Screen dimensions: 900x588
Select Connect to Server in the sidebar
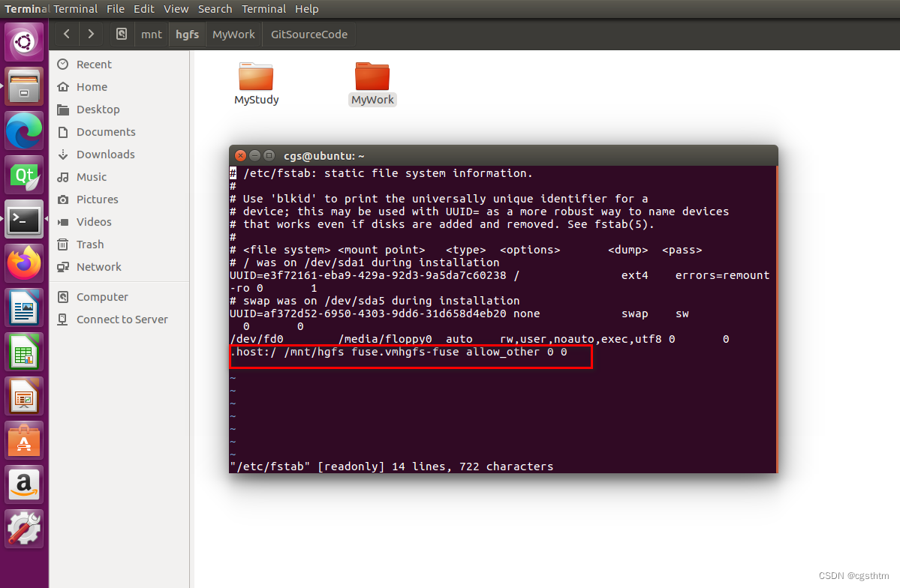click(121, 319)
